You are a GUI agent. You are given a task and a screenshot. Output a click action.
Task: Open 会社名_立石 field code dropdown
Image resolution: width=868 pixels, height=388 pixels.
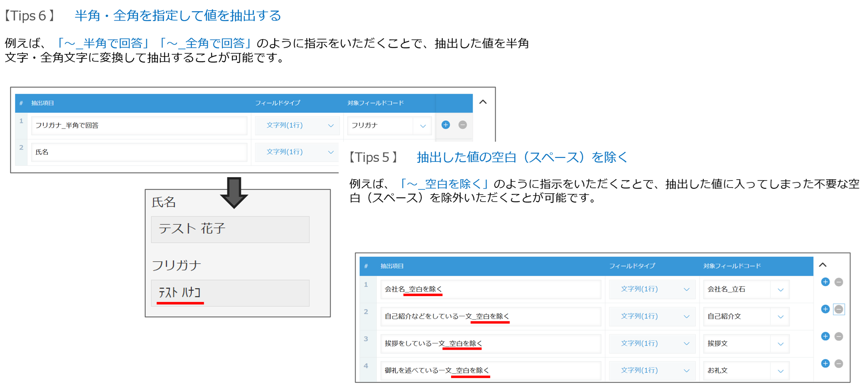(745, 290)
